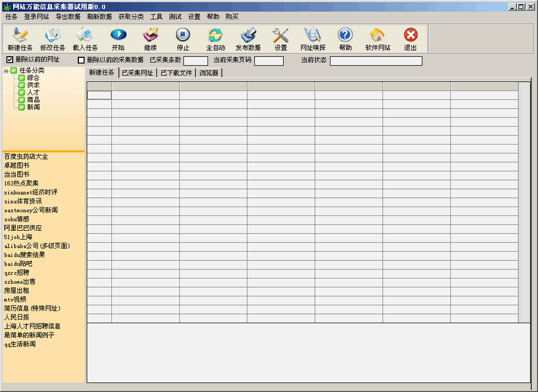Open the 获取分类 menu
Screen dimensions: 538x392
pos(130,17)
